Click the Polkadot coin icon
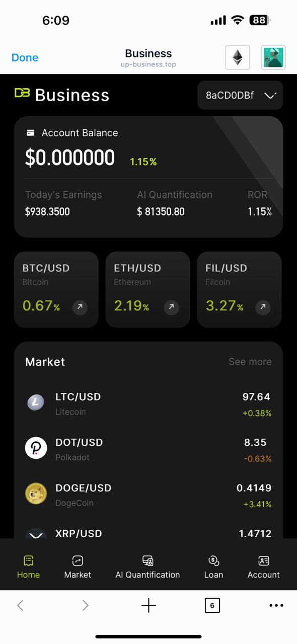Viewport: 297px width, 644px height. click(35, 448)
